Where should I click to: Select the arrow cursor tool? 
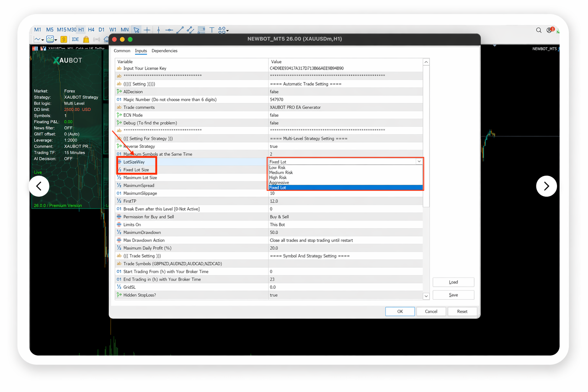(136, 30)
